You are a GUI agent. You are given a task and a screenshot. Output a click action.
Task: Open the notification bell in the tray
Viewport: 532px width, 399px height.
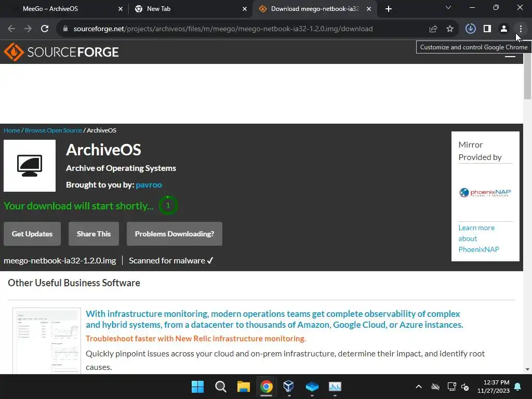518,387
